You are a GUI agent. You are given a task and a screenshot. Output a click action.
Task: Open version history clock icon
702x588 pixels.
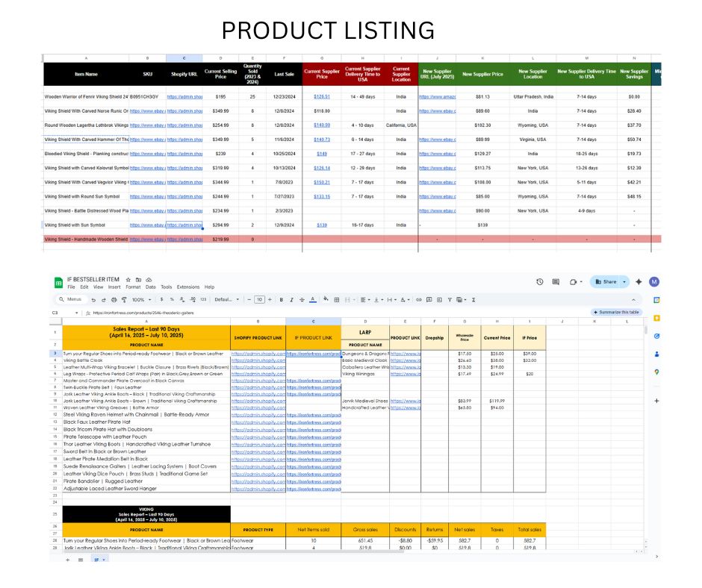540,281
